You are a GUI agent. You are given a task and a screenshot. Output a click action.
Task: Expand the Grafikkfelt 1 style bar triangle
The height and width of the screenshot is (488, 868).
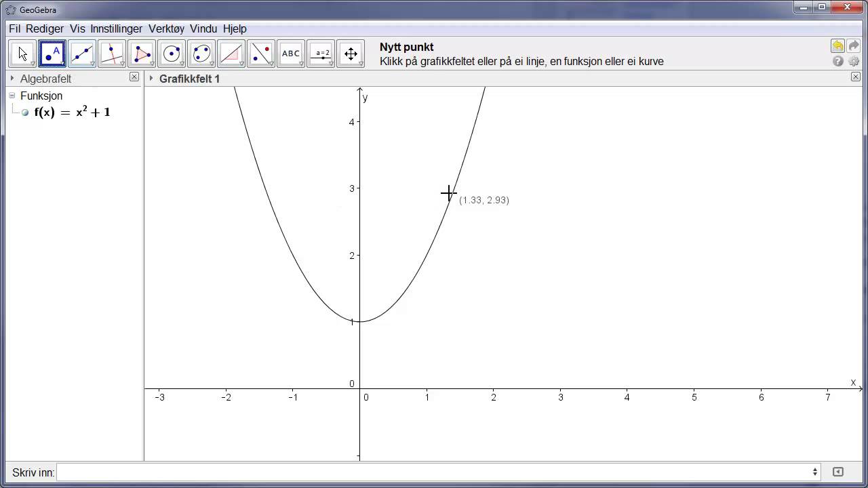151,79
